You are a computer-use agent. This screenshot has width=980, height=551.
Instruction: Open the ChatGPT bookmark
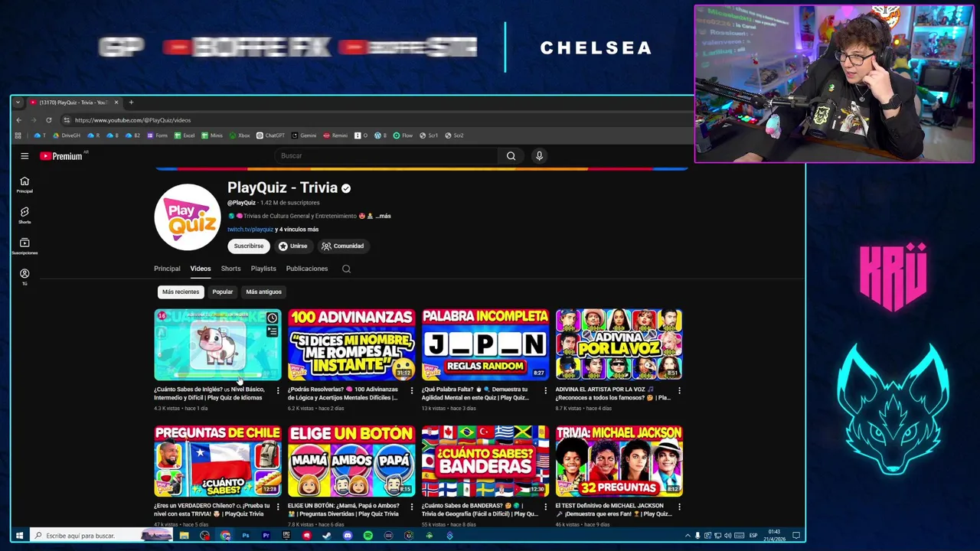click(x=270, y=135)
